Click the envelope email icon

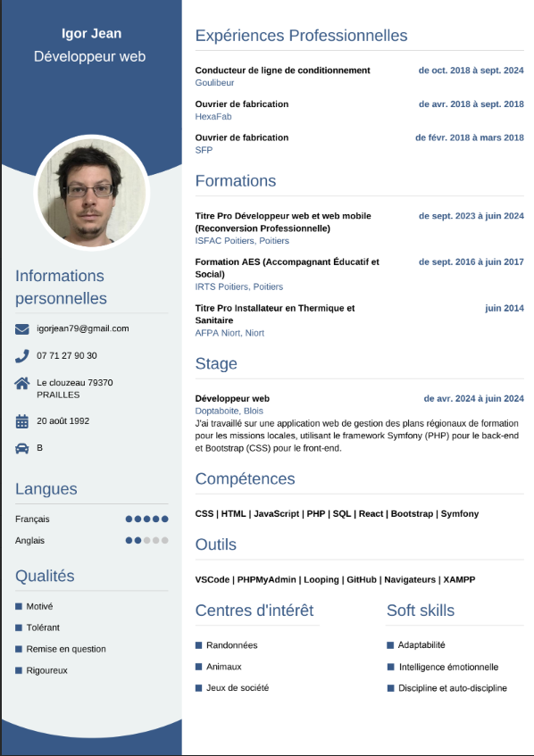(x=22, y=329)
